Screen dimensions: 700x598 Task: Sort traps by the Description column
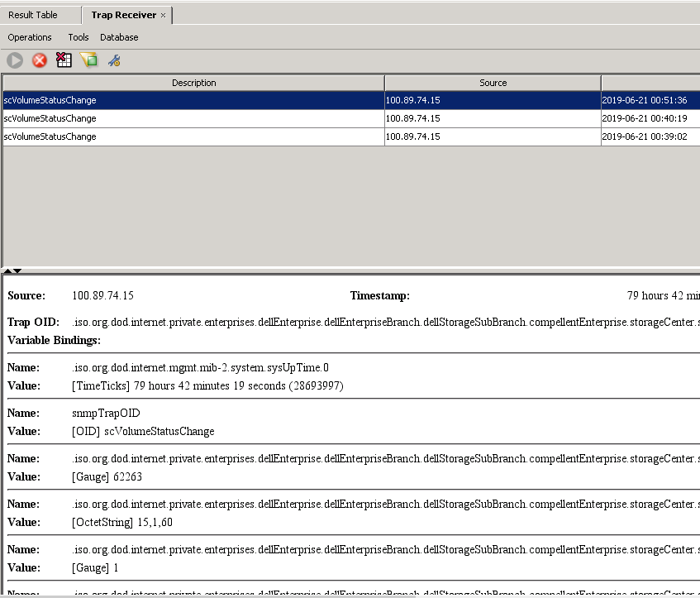coord(194,83)
